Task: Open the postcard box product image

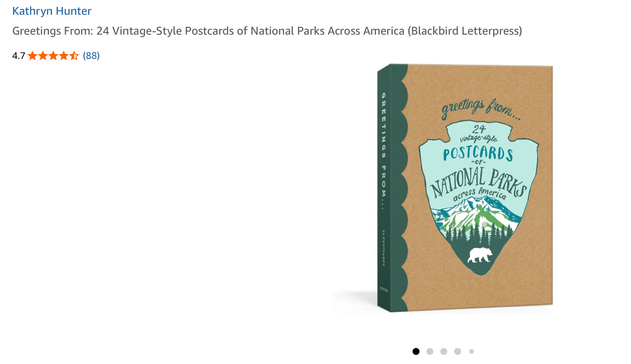Action: [x=443, y=188]
